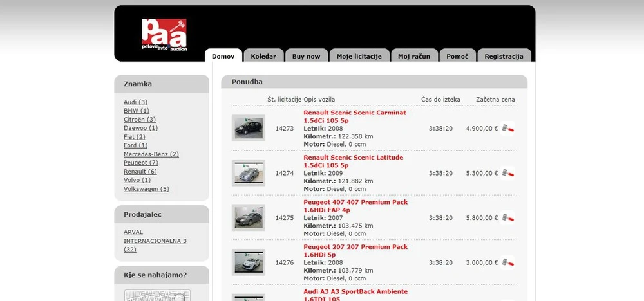Open the Renault Scenic Latitude car thumbnail
Image resolution: width=644 pixels, height=301 pixels.
tap(248, 173)
